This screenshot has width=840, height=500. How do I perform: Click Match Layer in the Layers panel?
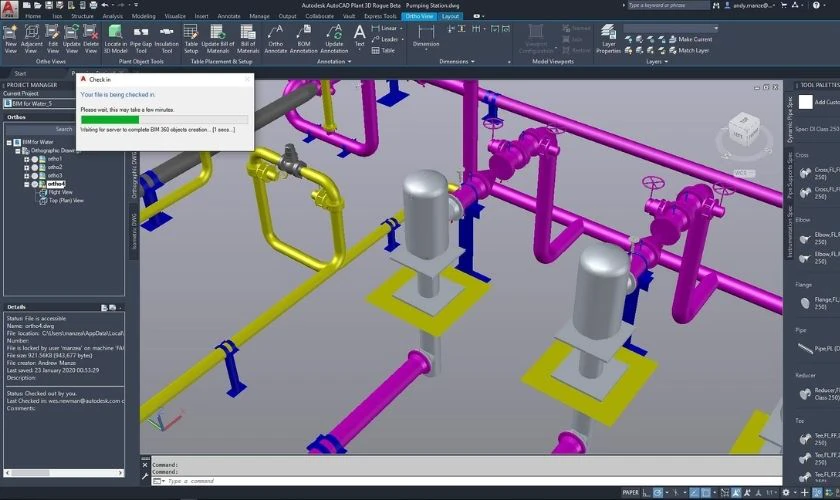(689, 50)
